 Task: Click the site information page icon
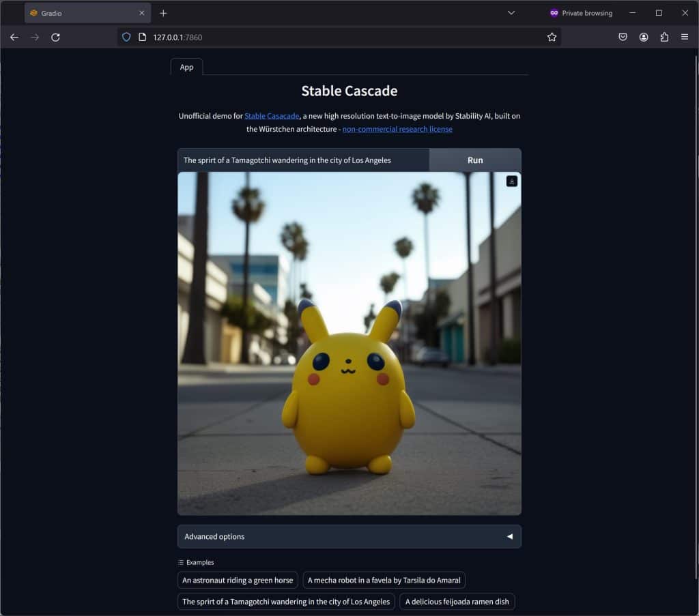pos(142,38)
